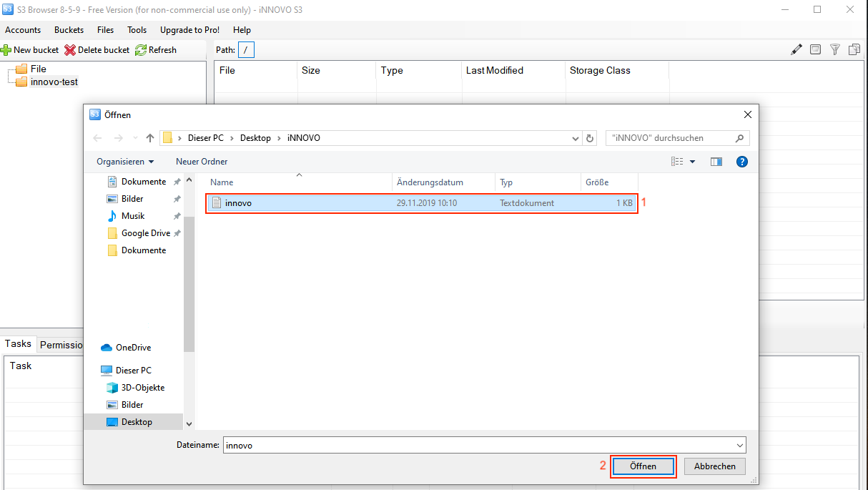This screenshot has height=490, width=868.
Task: Open the Files menu
Action: (x=105, y=30)
